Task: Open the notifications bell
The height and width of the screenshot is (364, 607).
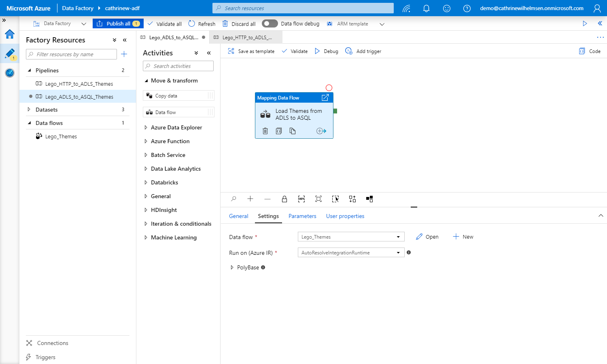Action: pos(426,8)
